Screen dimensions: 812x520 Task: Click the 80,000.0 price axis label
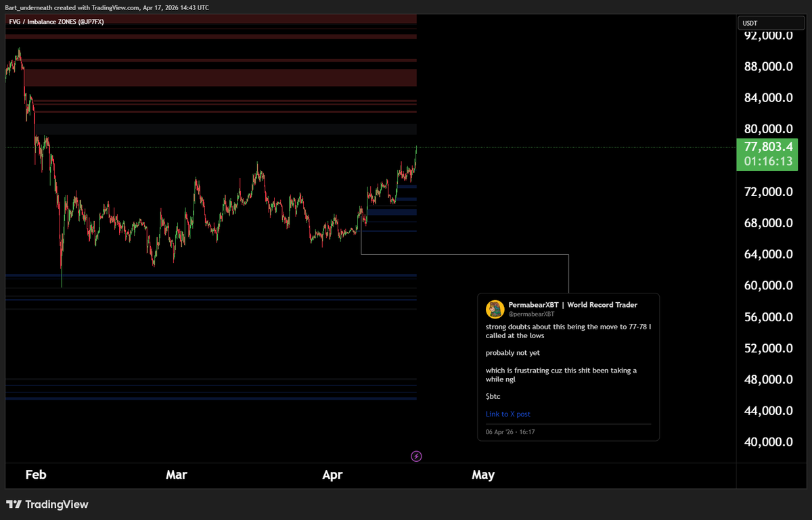point(768,129)
